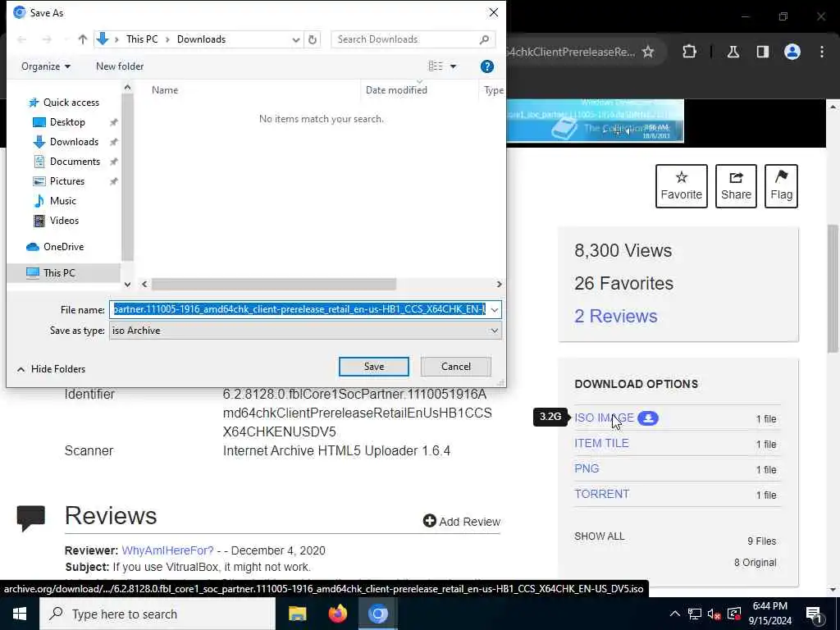Click the ISO IMAGE download arrow icon
The image size is (840, 630).
coord(648,418)
